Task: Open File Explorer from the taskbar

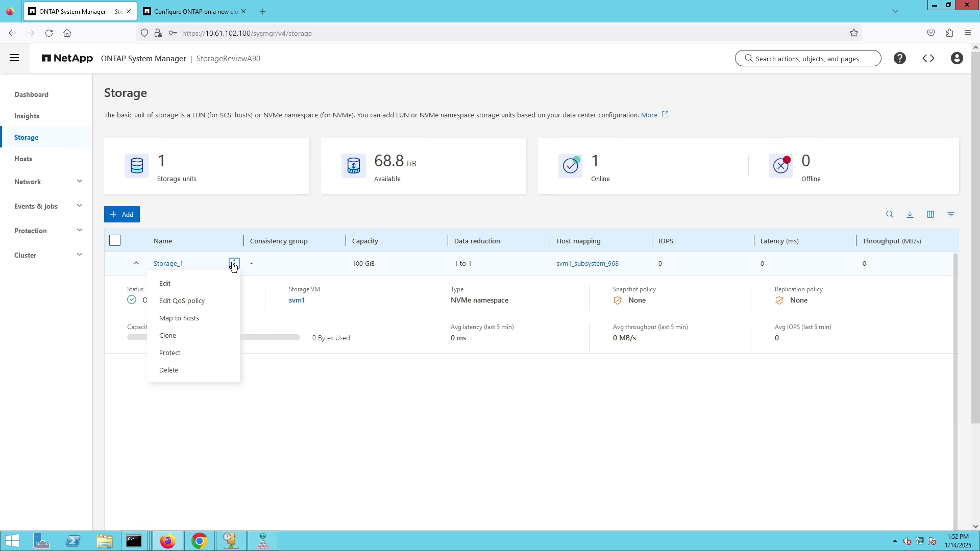Action: 104,541
